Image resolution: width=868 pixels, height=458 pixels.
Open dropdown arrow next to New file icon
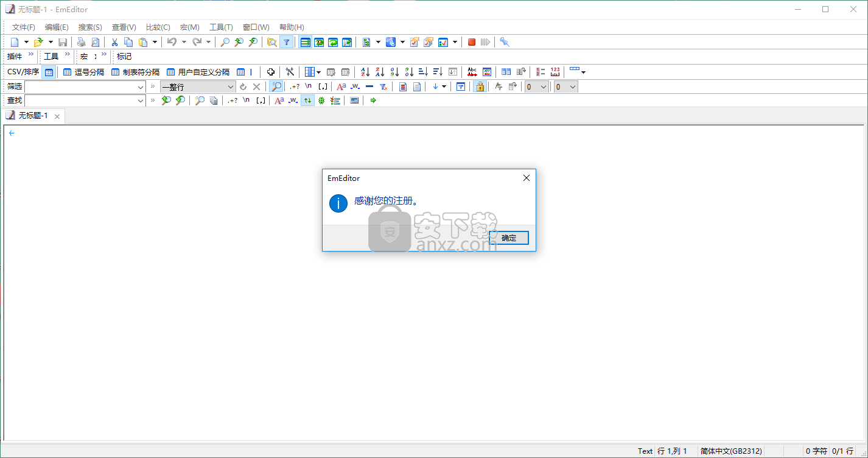(26, 42)
